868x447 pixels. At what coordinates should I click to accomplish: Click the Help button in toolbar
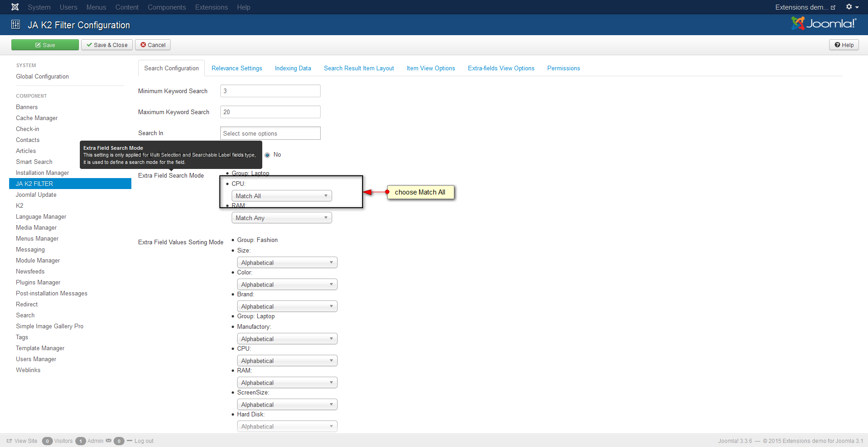(844, 45)
